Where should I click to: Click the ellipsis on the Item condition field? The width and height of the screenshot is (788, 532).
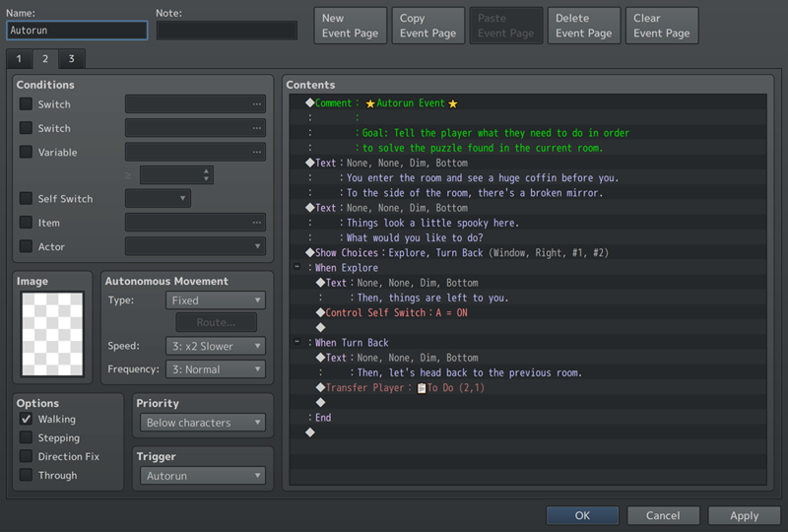[256, 224]
